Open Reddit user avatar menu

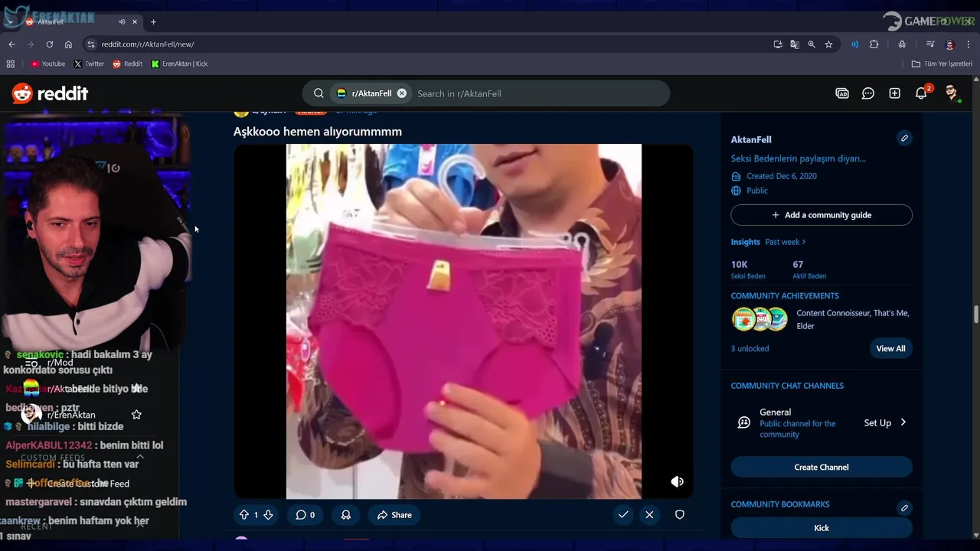pyautogui.click(x=952, y=93)
